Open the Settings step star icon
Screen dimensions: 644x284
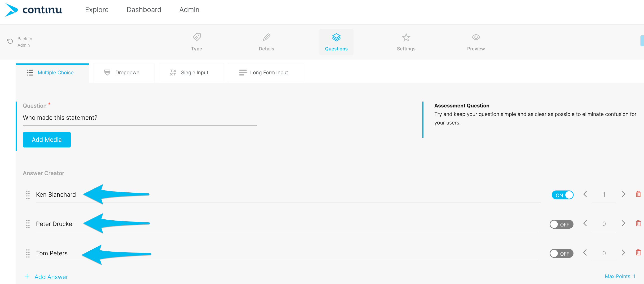point(406,37)
